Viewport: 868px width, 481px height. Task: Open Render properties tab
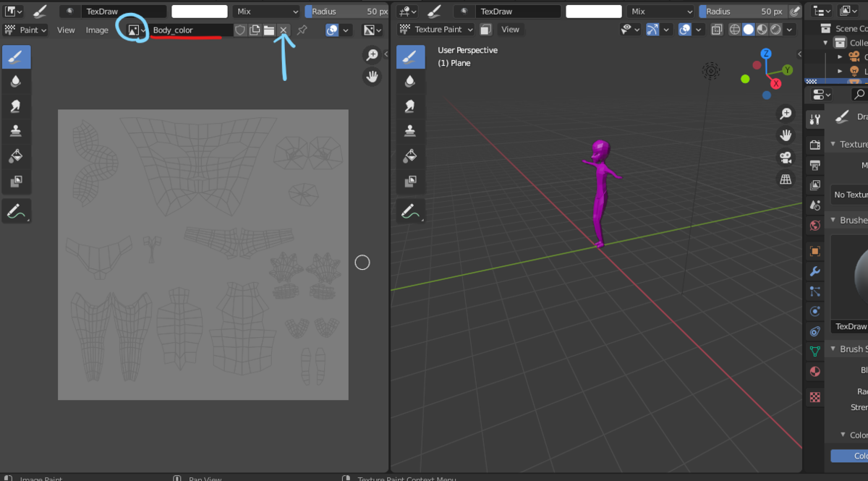815,145
